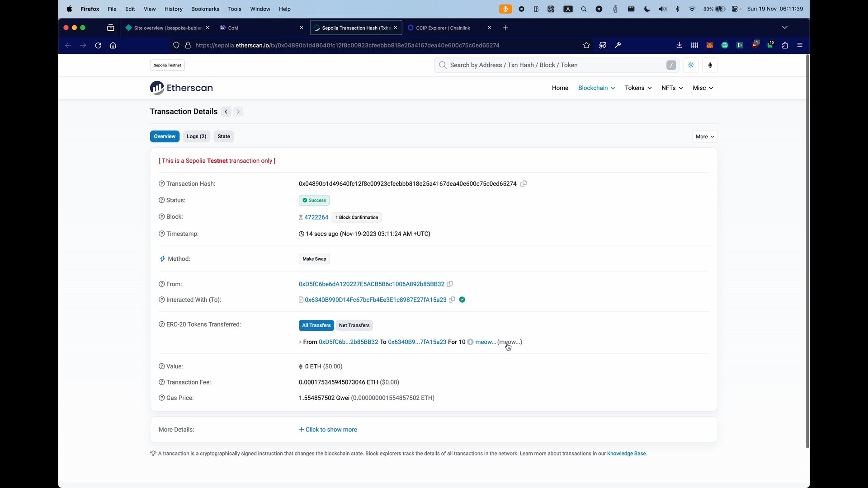Focus the Search by Address input field

pos(557,65)
